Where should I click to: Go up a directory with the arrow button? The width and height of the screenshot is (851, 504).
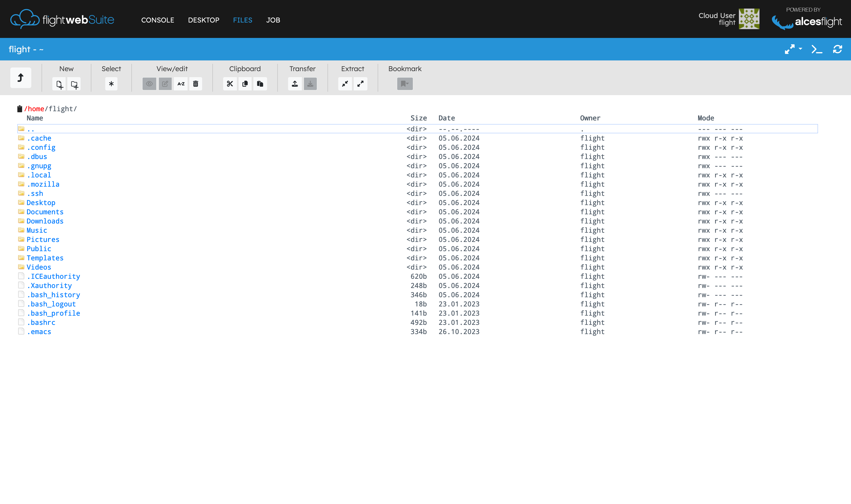click(x=20, y=77)
